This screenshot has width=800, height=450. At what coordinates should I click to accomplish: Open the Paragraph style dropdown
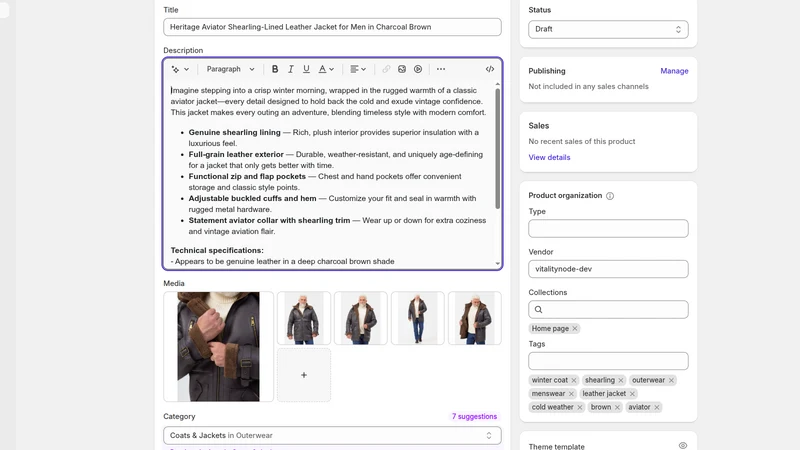click(230, 69)
